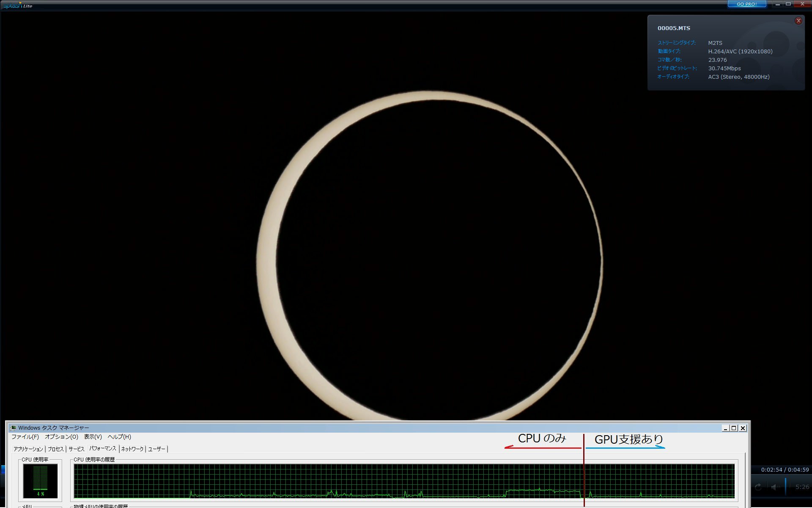
Task: Close the 00005.MTS media info panel
Action: tap(798, 21)
